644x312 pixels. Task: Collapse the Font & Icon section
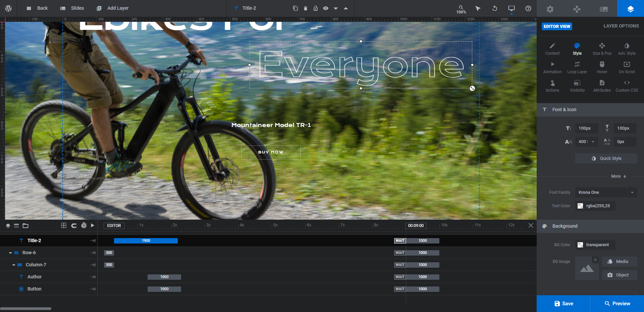(x=590, y=109)
